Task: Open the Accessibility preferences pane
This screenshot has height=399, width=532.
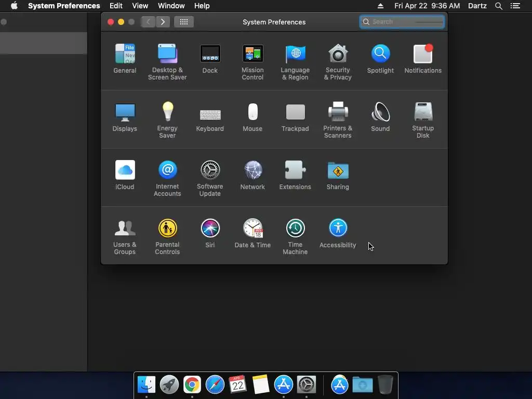Action: [338, 233]
